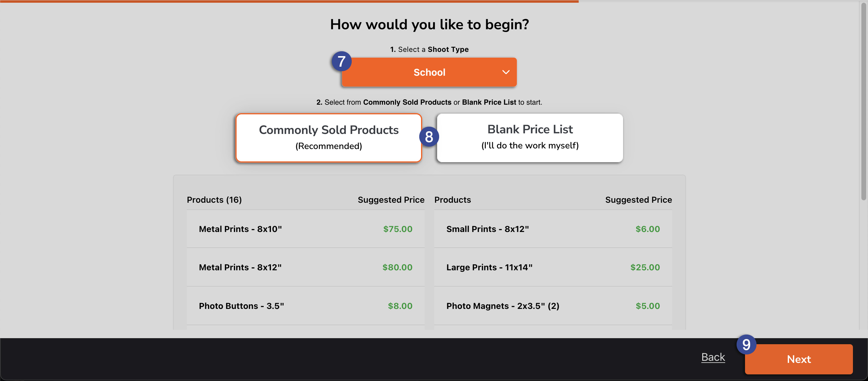This screenshot has height=381, width=868.
Task: Select the Commonly Sold Products option
Action: pos(329,137)
